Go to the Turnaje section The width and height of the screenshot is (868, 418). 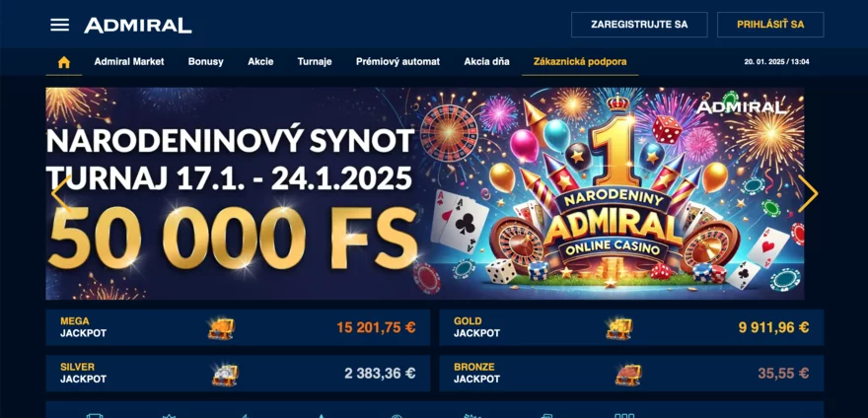coord(315,62)
